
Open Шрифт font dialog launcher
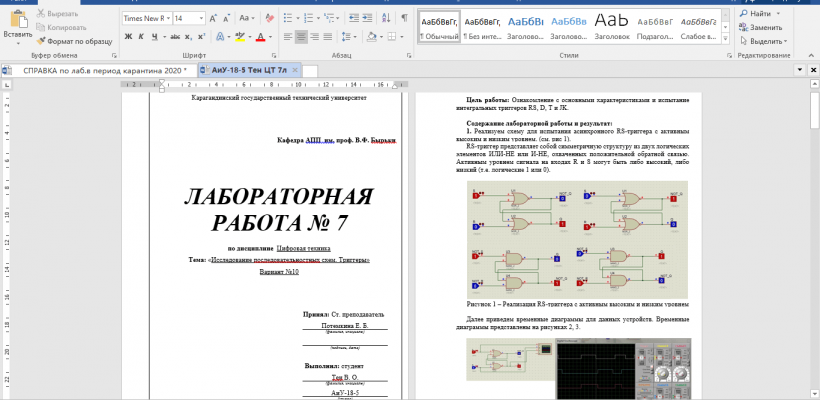coord(274,55)
